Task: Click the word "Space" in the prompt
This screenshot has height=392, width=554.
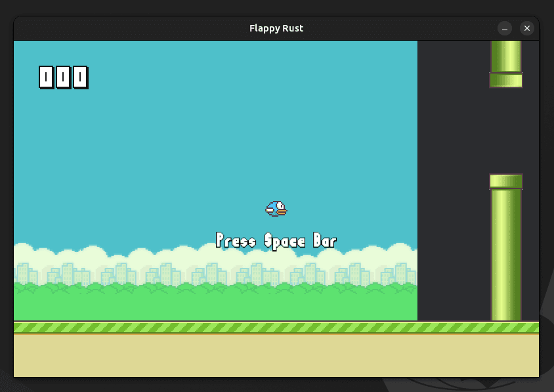Action: 284,241
